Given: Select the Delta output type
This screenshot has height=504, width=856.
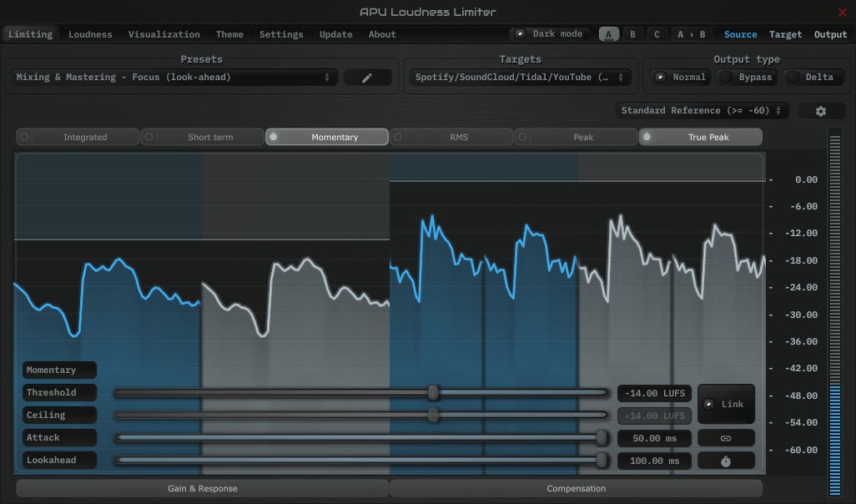Looking at the screenshot, I should pyautogui.click(x=813, y=77).
